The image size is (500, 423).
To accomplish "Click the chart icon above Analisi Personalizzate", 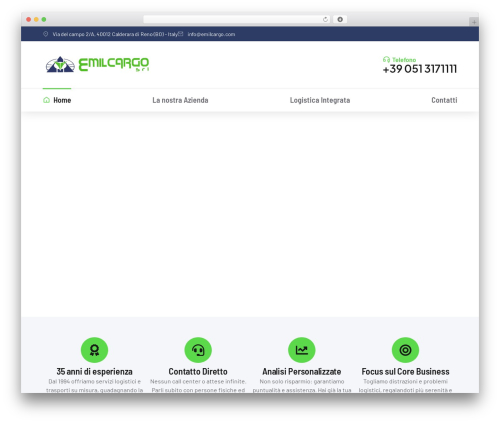I will coord(302,350).
